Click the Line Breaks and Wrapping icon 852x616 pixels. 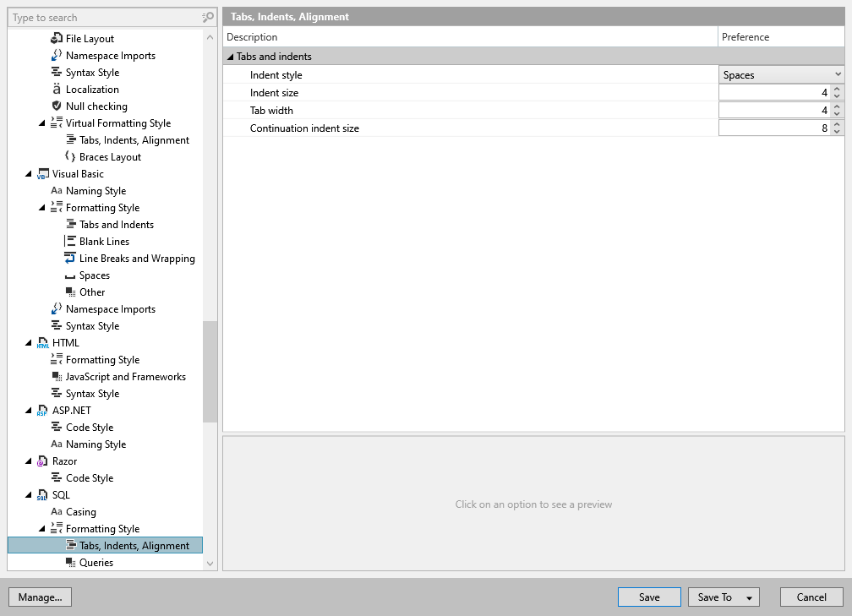pyautogui.click(x=71, y=258)
